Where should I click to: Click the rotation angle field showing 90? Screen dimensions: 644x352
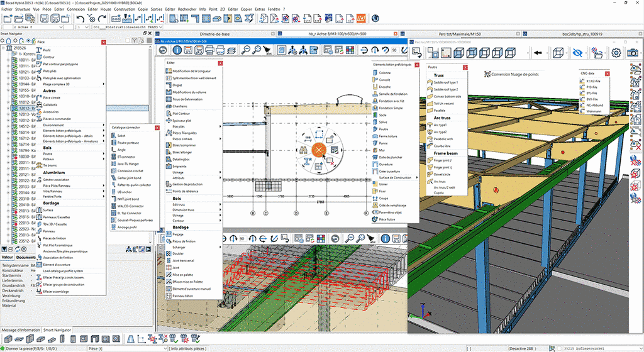click(x=394, y=50)
